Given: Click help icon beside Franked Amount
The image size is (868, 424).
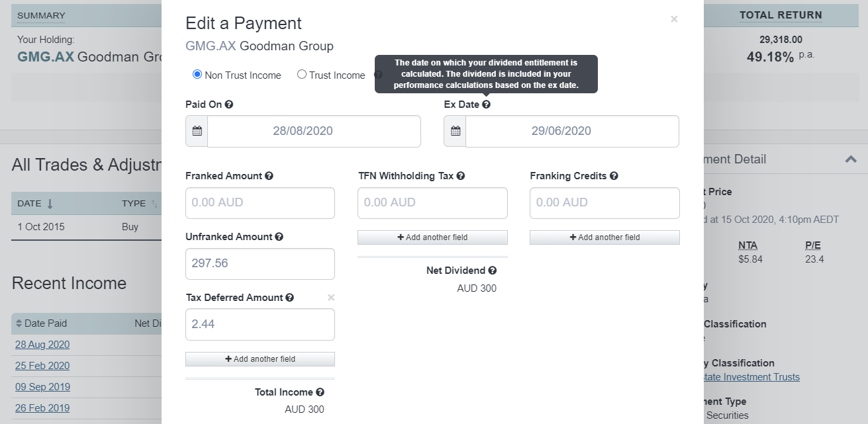Looking at the screenshot, I should [x=269, y=176].
